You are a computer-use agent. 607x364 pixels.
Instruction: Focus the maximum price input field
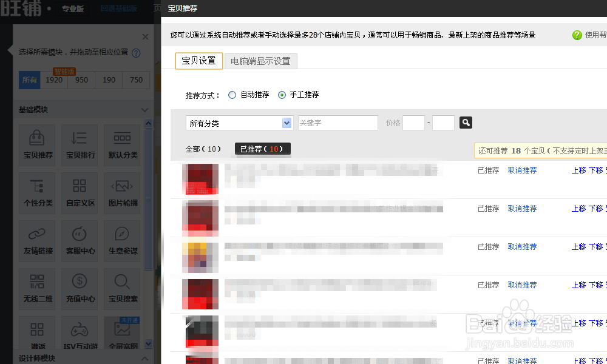tap(443, 123)
